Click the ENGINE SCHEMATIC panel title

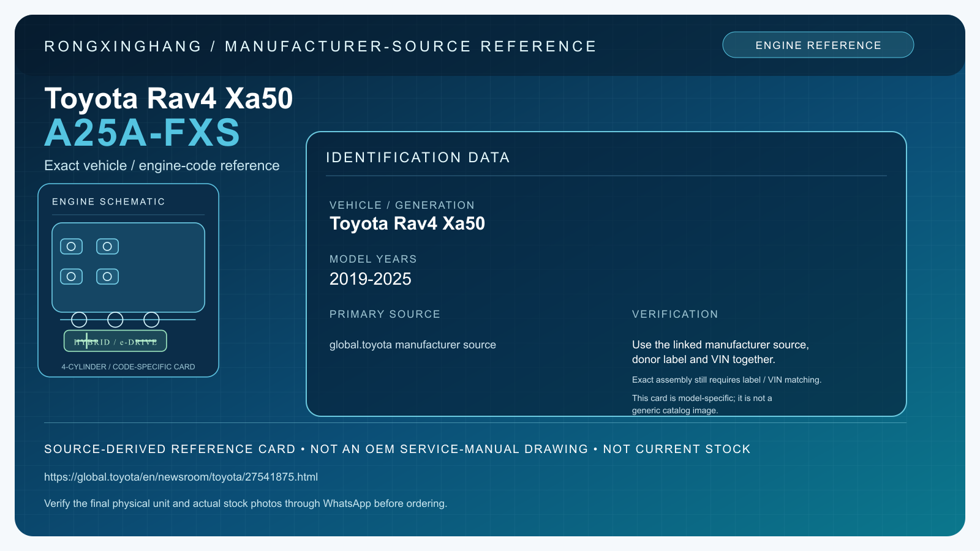pyautogui.click(x=108, y=201)
